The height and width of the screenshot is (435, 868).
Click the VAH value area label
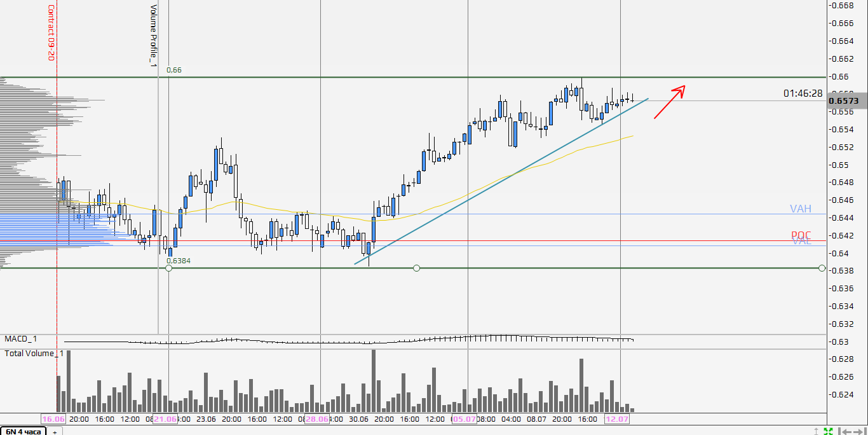tap(800, 209)
